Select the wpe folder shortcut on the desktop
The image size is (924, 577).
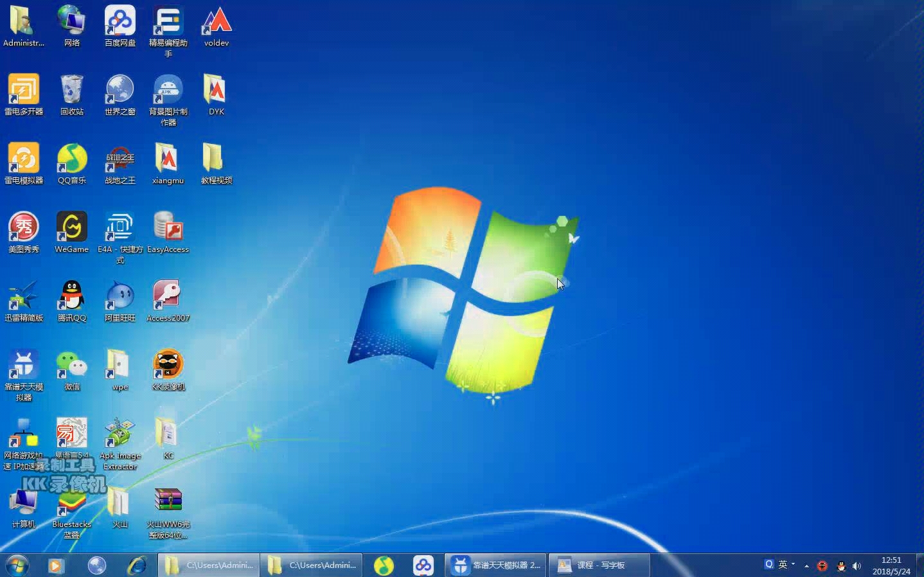[120, 370]
